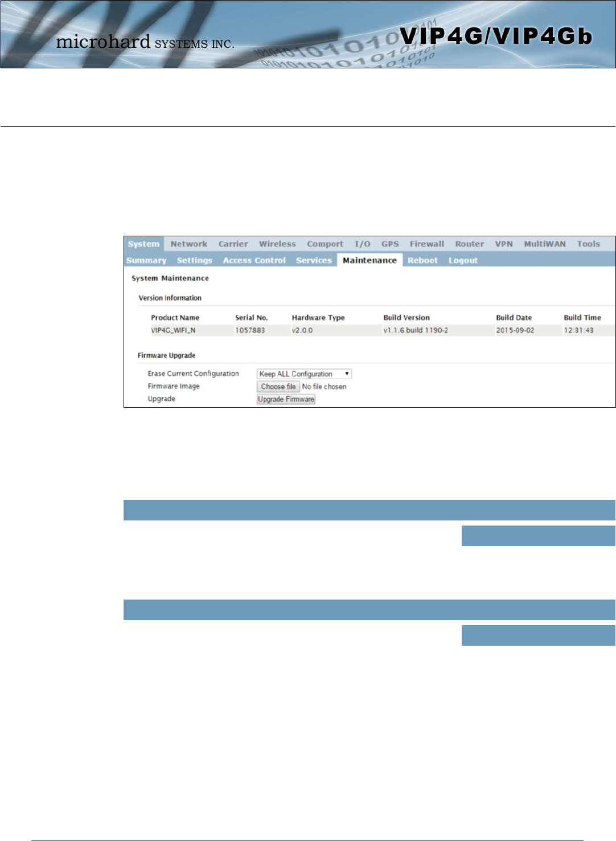The image size is (616, 841).
Task: Click the System Maintenance page heading
Action: pyautogui.click(x=170, y=278)
